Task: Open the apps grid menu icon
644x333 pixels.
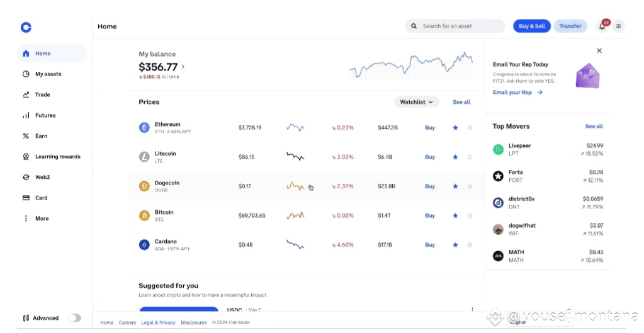Action: point(618,26)
